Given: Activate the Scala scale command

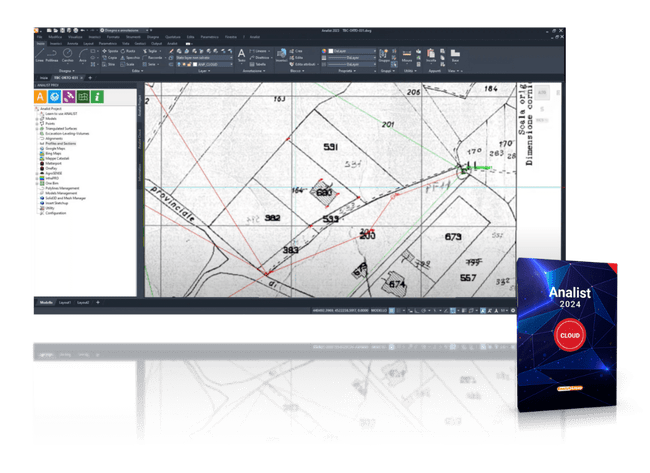Looking at the screenshot, I should coord(128,64).
